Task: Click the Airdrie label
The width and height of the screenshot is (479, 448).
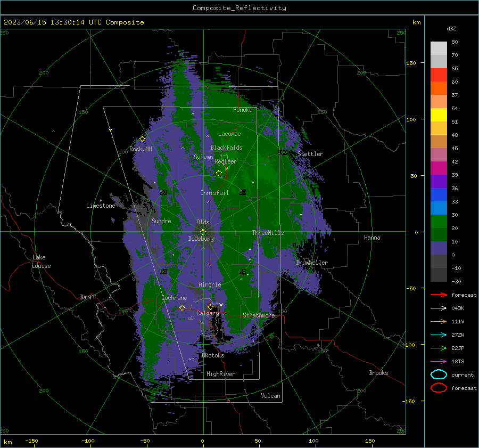Action: (210, 284)
